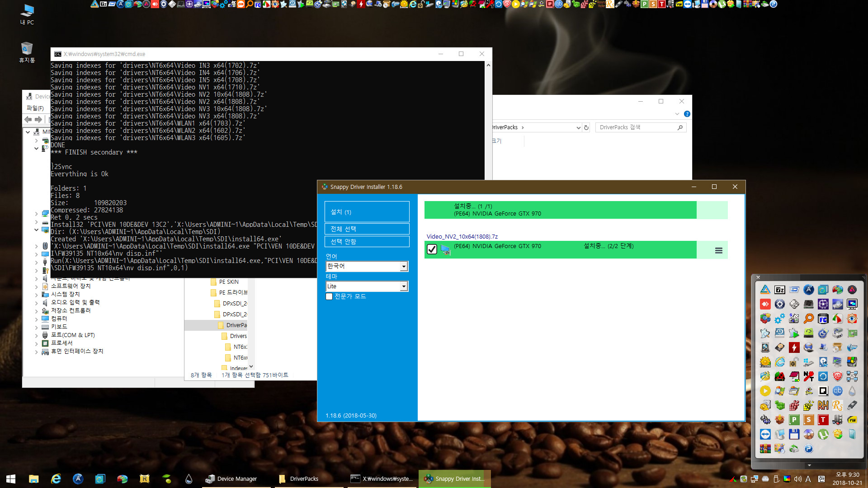The image size is (868, 488).
Task: Open the 언어 language dropdown showing 한국어
Action: 367,266
